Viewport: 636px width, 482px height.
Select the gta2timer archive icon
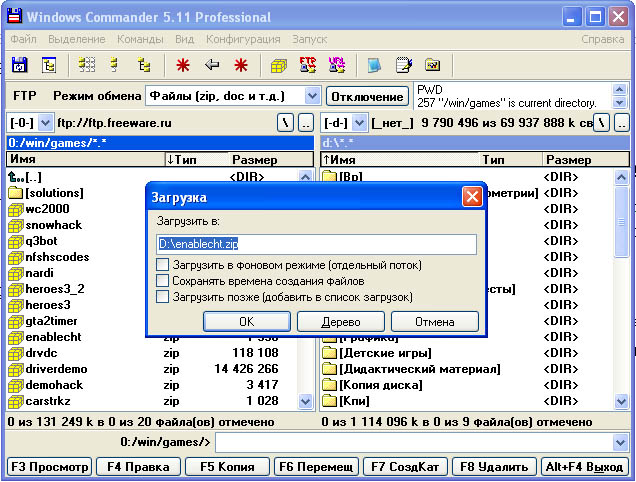[15, 322]
